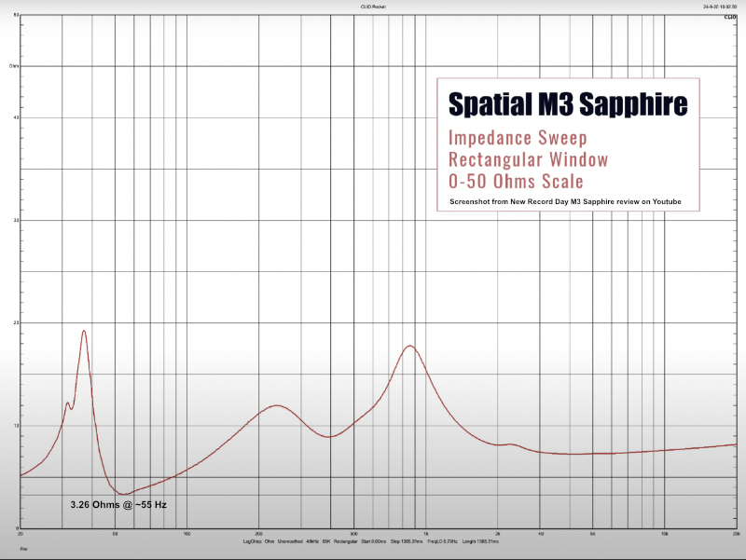Click the date and time stamp
The height and width of the screenshot is (560, 746).
pyautogui.click(x=720, y=7)
